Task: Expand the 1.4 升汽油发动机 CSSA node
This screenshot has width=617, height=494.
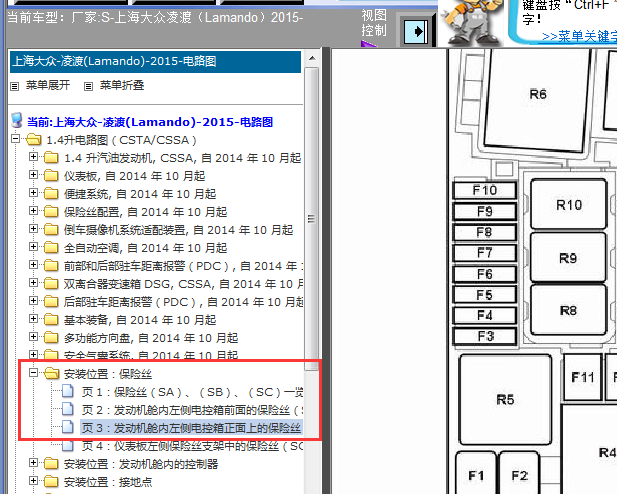Action: pos(33,157)
